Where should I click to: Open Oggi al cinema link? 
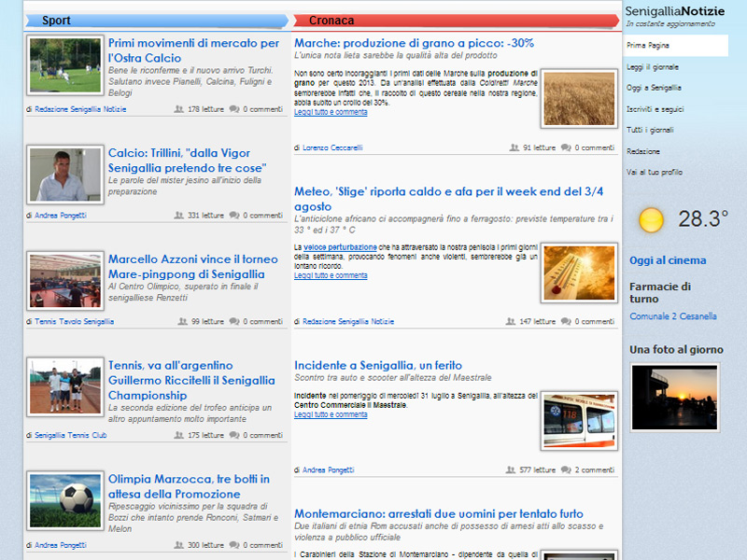[668, 260]
